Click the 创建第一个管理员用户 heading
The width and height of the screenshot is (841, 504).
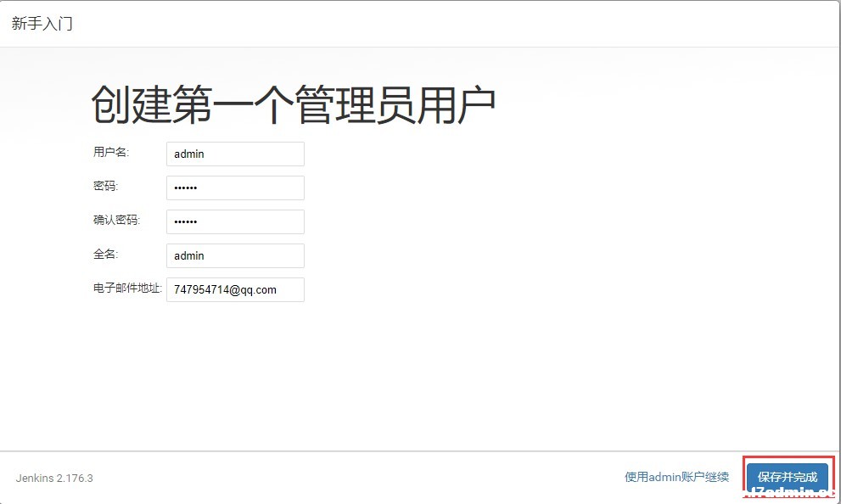click(293, 104)
